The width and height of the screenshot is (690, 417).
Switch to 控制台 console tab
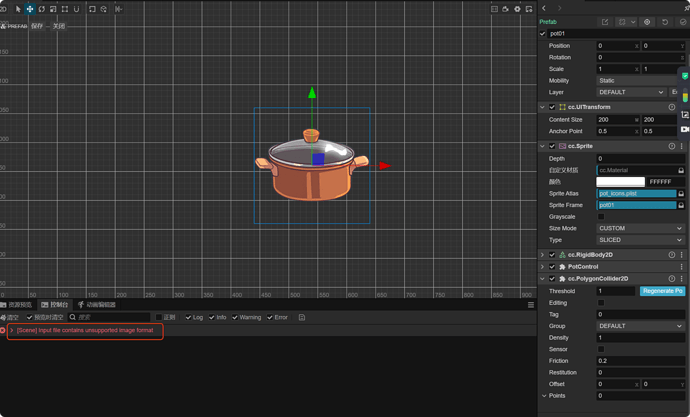pos(55,305)
